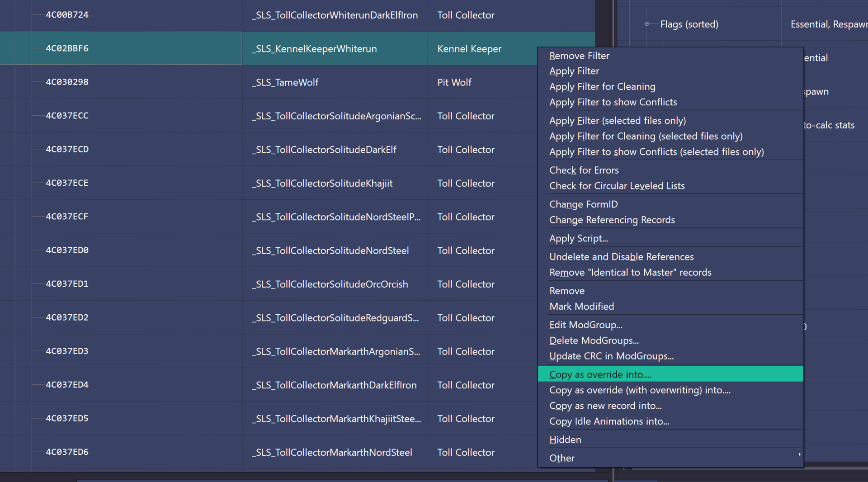Viewport: 868px width, 482px height.
Task: Click _SLS_TollCollectorSolitudeOrcOrcish editor ID
Action: [330, 284]
